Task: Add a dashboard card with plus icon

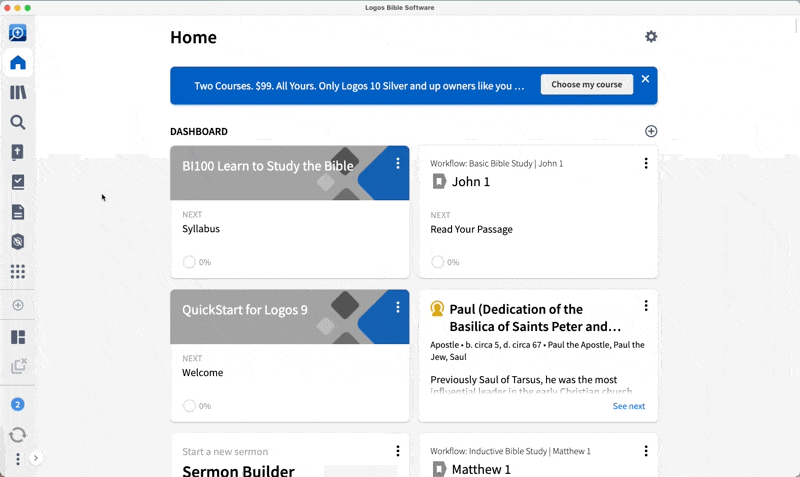Action: [x=651, y=131]
